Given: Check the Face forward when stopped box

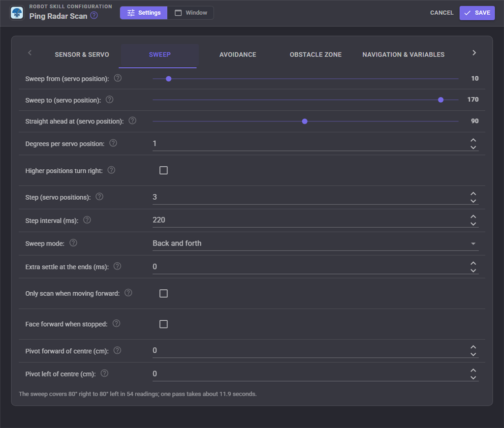Looking at the screenshot, I should point(163,324).
